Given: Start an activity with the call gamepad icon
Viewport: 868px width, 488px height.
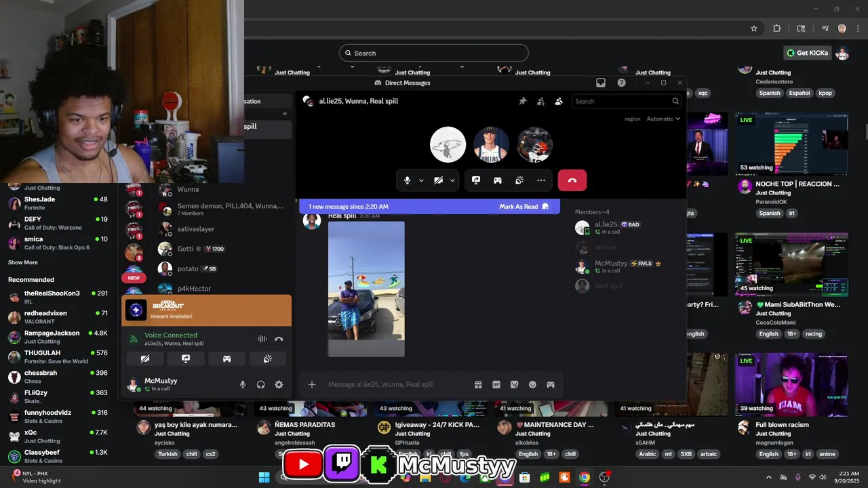Looking at the screenshot, I should [498, 180].
